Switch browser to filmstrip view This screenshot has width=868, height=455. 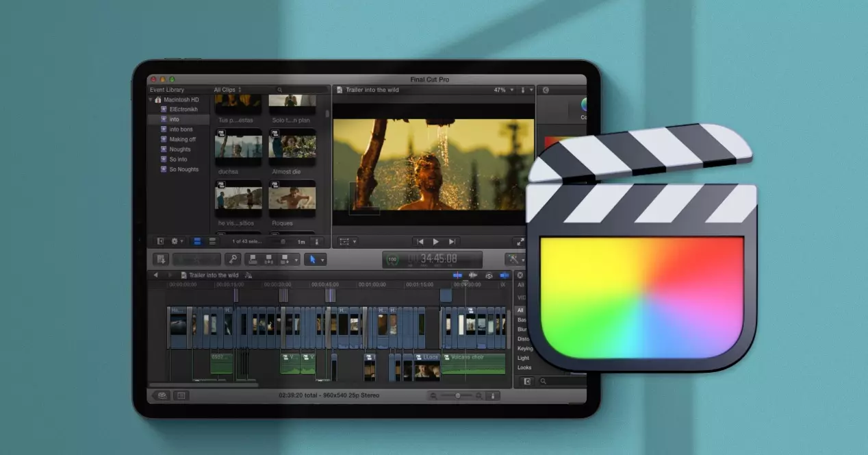[197, 241]
